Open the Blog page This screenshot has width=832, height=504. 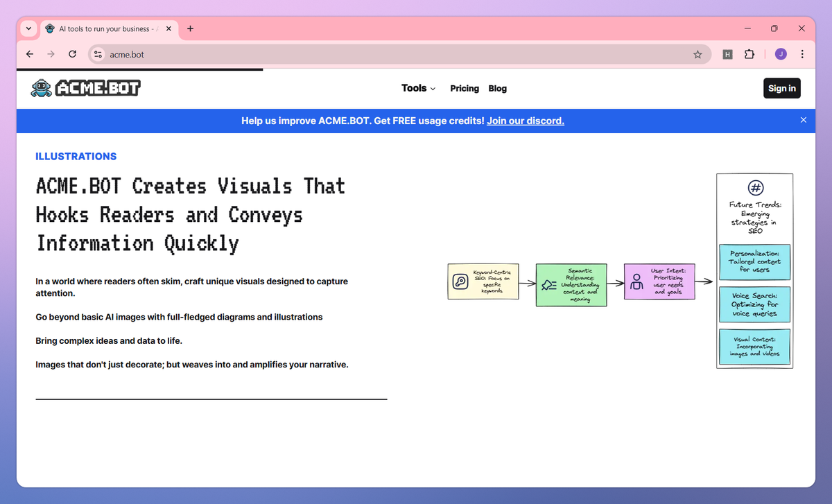coord(498,88)
